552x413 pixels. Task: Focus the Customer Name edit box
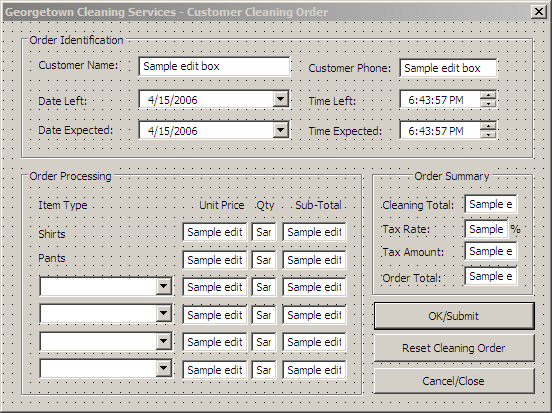tap(214, 66)
